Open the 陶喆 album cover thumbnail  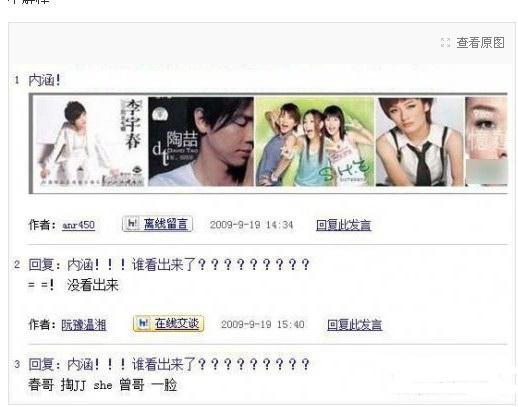point(201,142)
